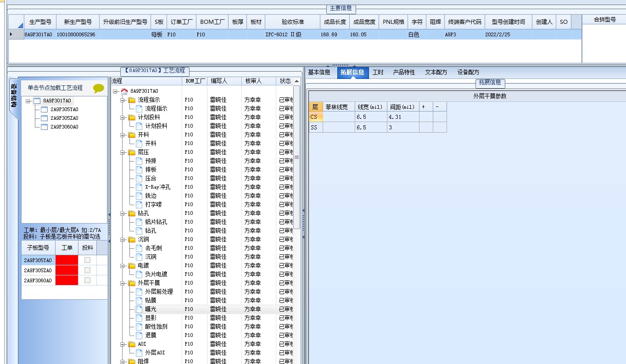Click the document icon next to 压合
The width and height of the screenshot is (626, 364).
(139, 179)
